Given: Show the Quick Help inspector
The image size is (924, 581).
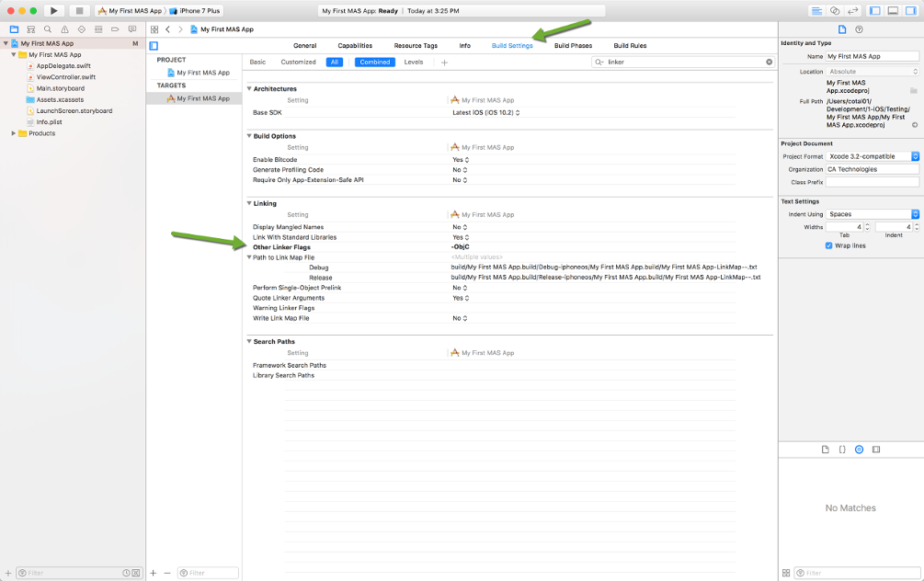Looking at the screenshot, I should [x=859, y=29].
